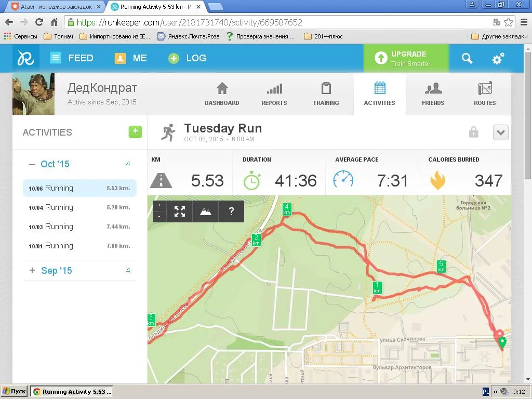The image size is (532, 399).
Task: Open the ДедКондрат profile picture
Action: 34,94
